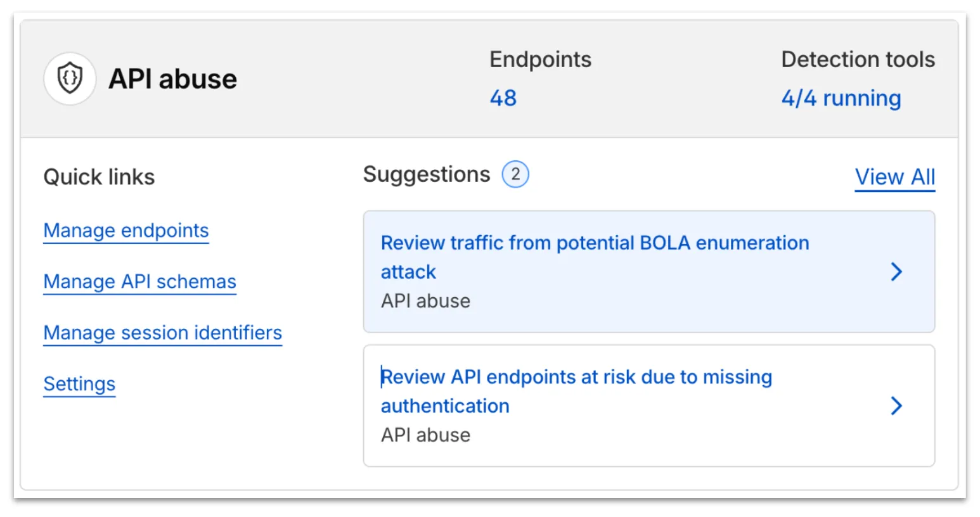Screen dimensions: 980x517
Task: Click API abuse tag under BOLA suggestion
Action: (x=425, y=301)
